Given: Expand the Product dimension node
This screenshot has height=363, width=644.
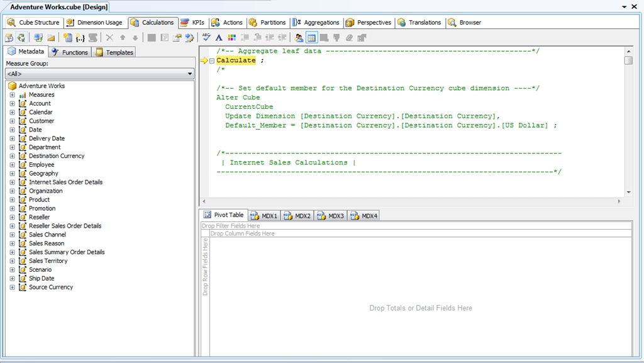Looking at the screenshot, I should click(x=13, y=200).
